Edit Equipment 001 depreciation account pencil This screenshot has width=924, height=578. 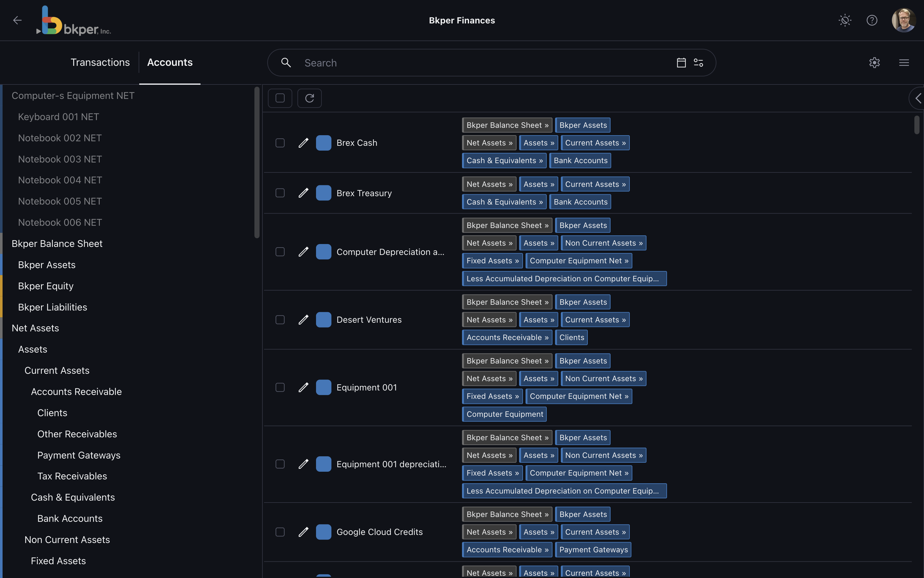tap(303, 464)
